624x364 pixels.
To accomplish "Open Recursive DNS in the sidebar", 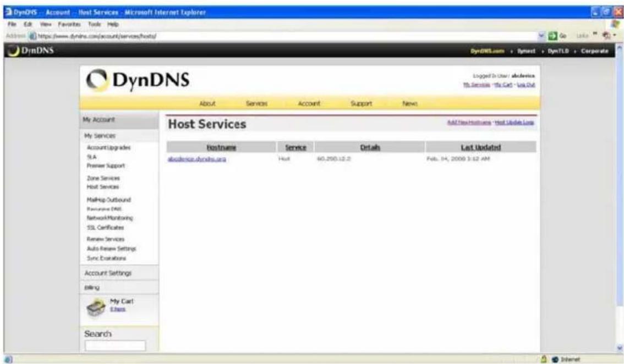I will click(x=104, y=209).
